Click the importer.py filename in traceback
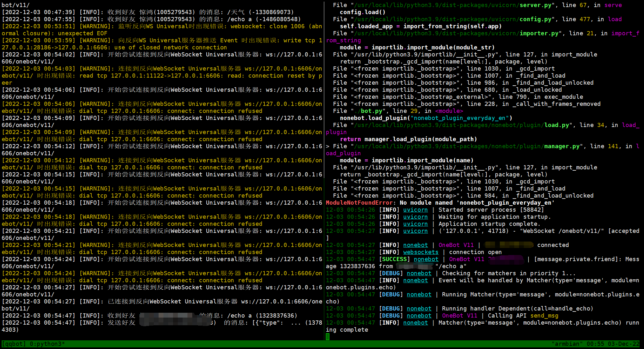 point(539,33)
